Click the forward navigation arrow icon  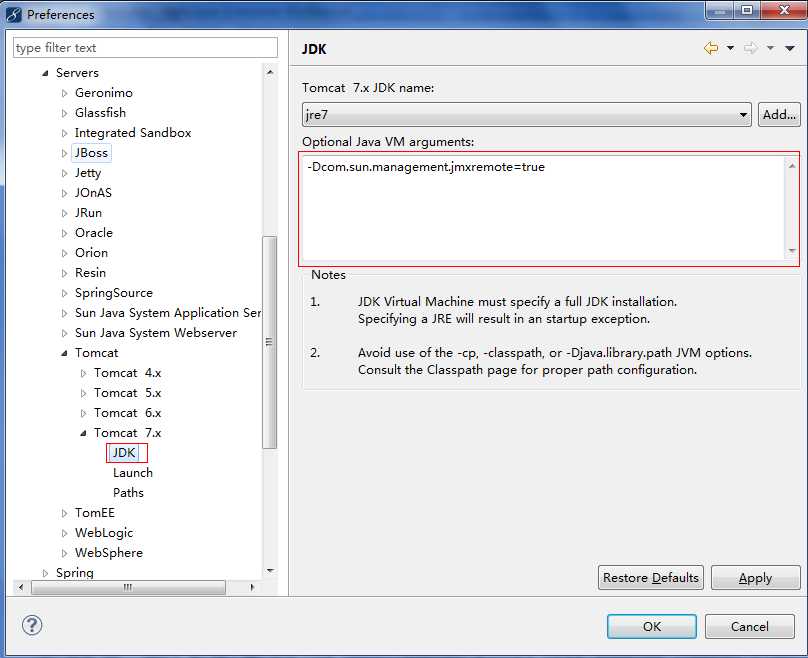pos(751,48)
